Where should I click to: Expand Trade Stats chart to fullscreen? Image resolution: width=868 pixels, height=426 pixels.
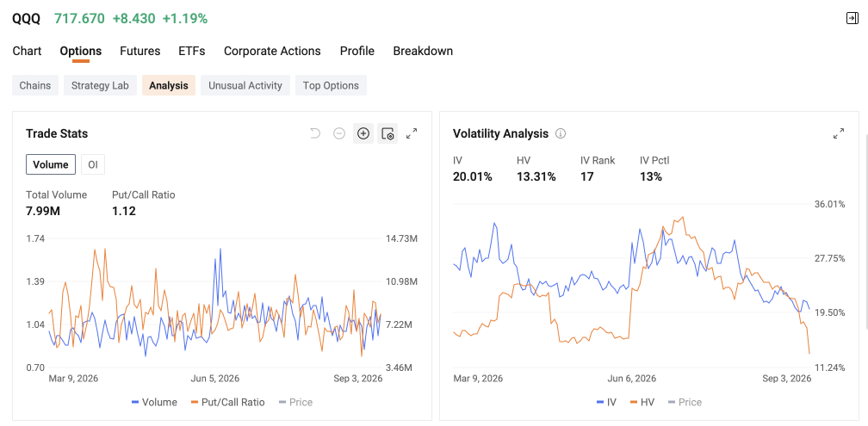point(412,133)
